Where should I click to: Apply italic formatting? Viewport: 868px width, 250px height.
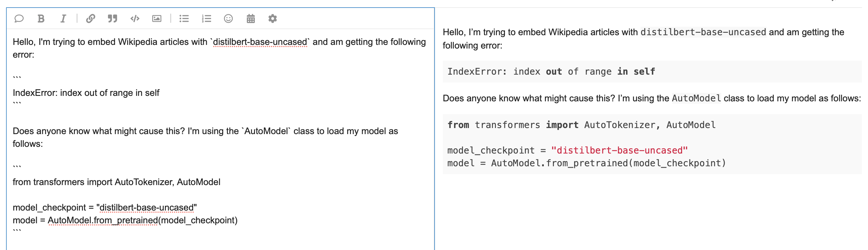pos(63,19)
